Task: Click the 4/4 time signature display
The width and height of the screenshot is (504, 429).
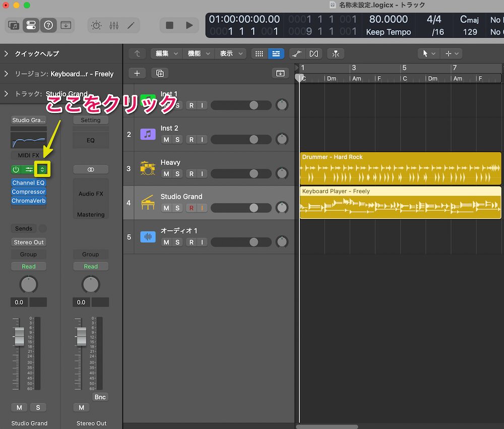Action: (434, 20)
